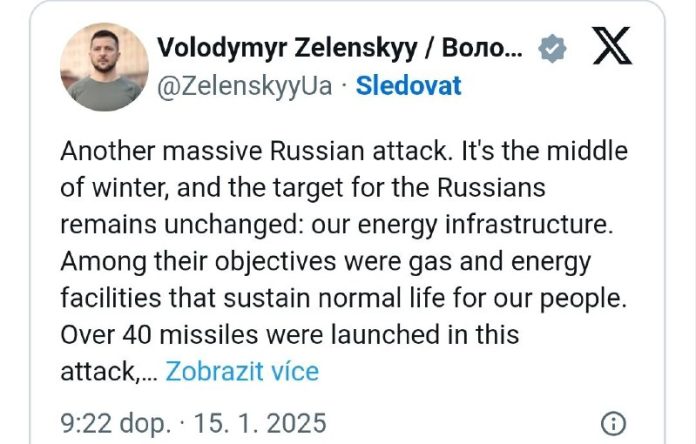Image resolution: width=696 pixels, height=444 pixels.
Task: Open the tweet info circle icon
Action: coord(616,422)
